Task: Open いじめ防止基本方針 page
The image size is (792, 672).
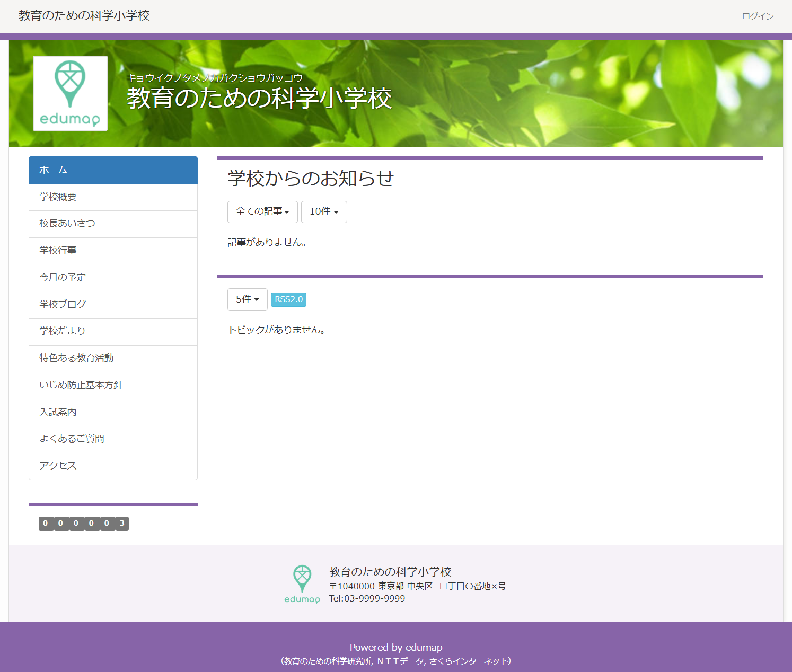Action: [113, 385]
